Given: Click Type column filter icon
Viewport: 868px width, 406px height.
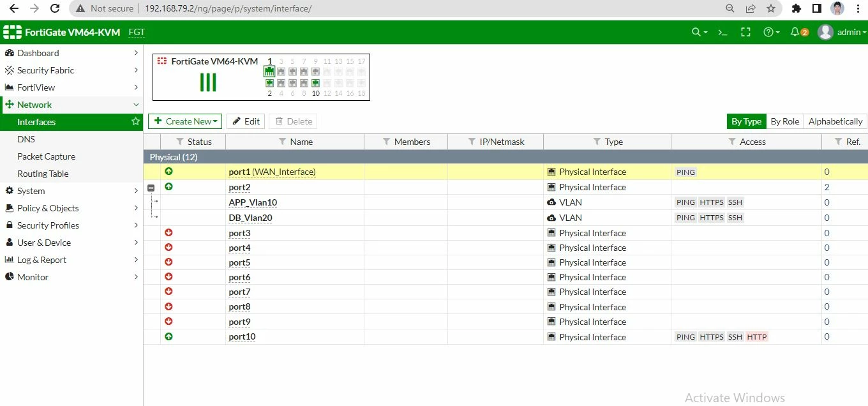Looking at the screenshot, I should tap(597, 142).
